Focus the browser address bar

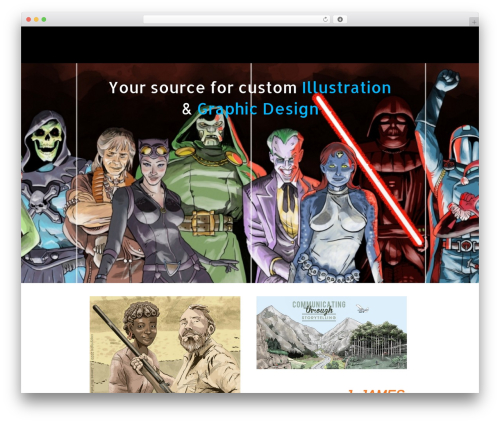[x=237, y=19]
